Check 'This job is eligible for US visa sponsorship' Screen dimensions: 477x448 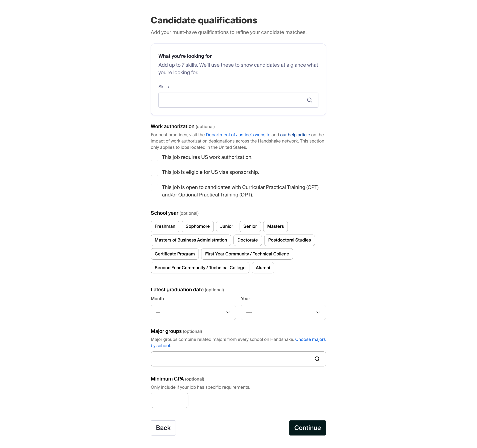(x=155, y=172)
